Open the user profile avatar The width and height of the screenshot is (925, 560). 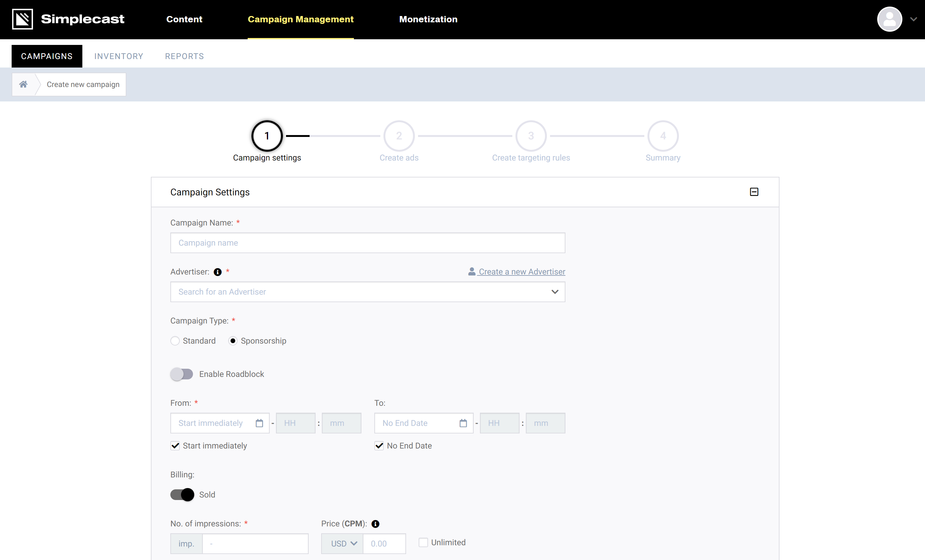[889, 19]
